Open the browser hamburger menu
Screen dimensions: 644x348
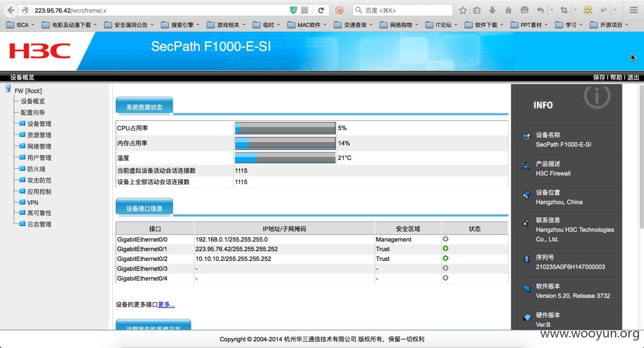[634, 10]
